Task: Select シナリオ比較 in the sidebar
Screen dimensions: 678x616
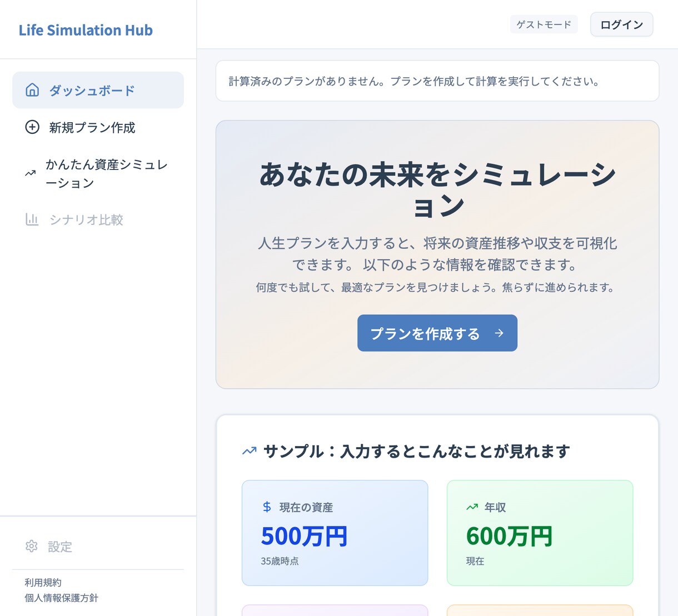Action: tap(98, 219)
